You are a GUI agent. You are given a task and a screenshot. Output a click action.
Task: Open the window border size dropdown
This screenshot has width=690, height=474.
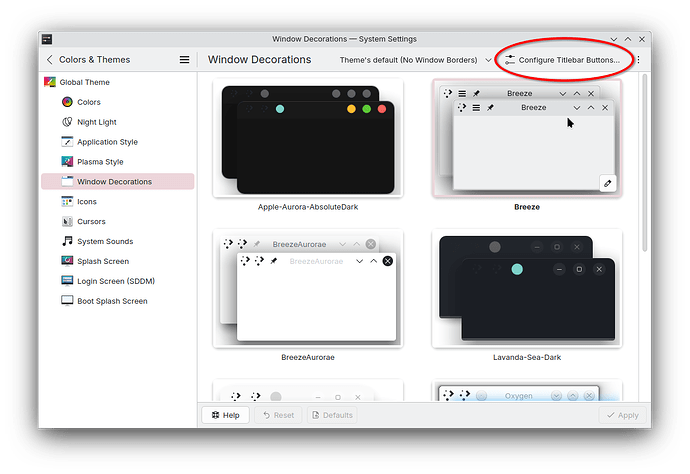click(x=415, y=60)
